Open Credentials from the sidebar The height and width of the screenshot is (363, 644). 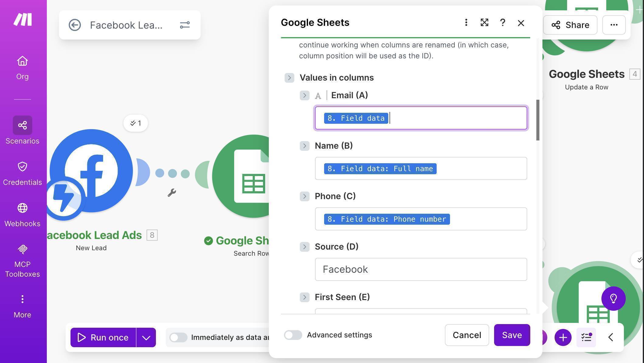click(22, 167)
